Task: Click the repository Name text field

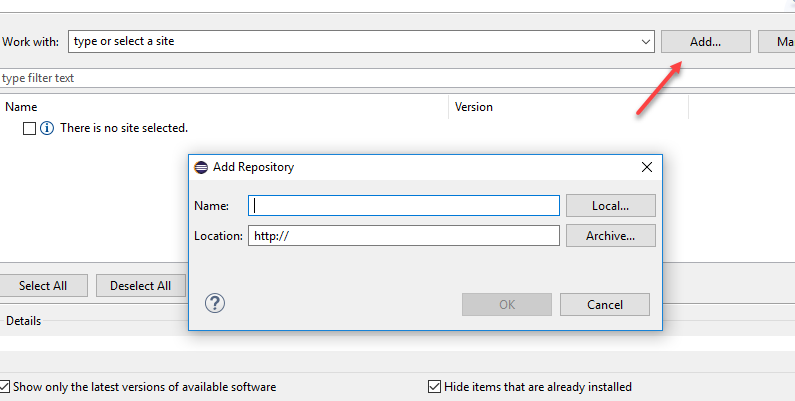Action: pos(404,205)
